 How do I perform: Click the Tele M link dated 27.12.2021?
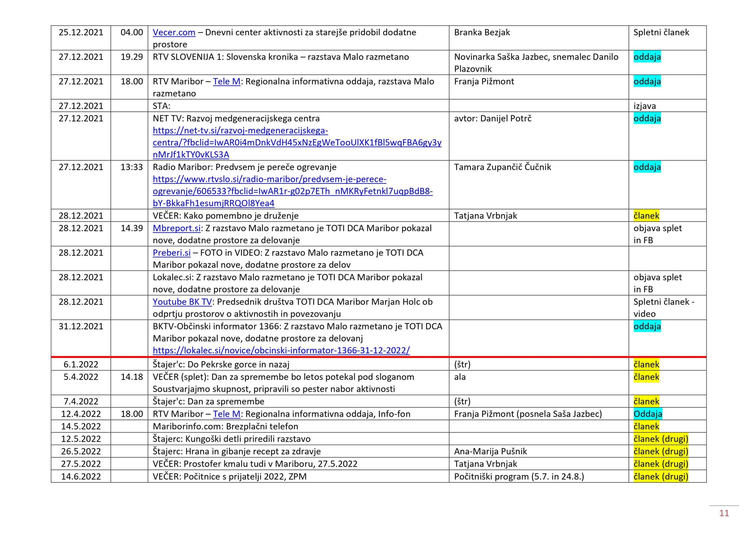(227, 81)
